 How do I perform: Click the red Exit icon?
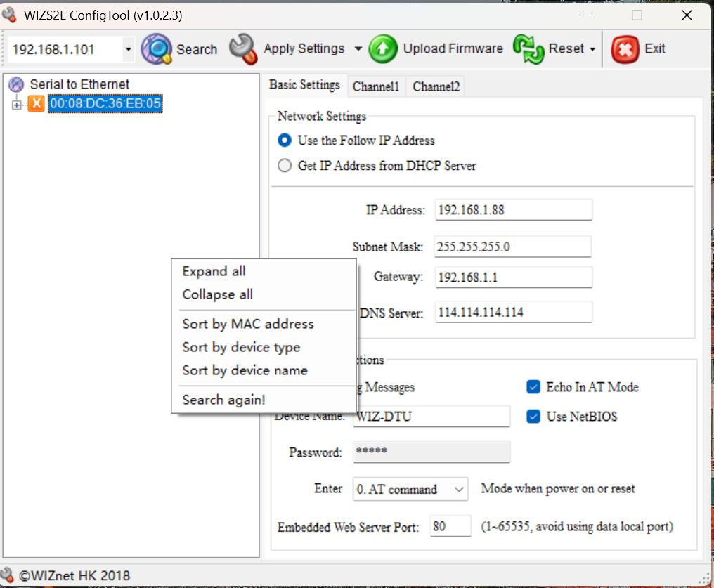(625, 49)
